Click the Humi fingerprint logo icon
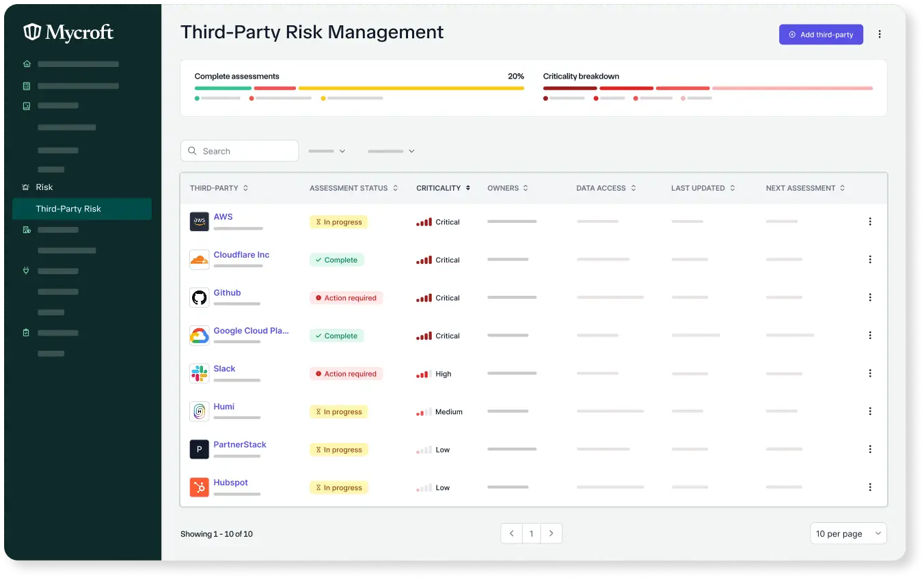The width and height of the screenshot is (924, 579). (x=200, y=412)
